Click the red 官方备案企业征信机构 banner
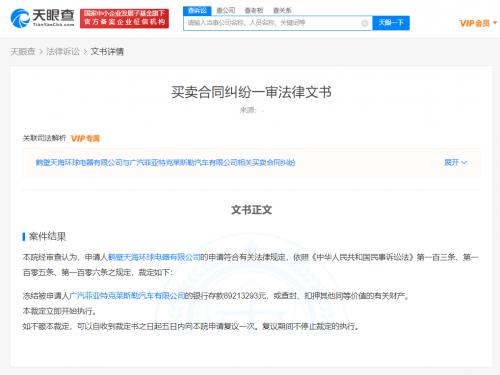The height and width of the screenshot is (375, 500). point(124,18)
